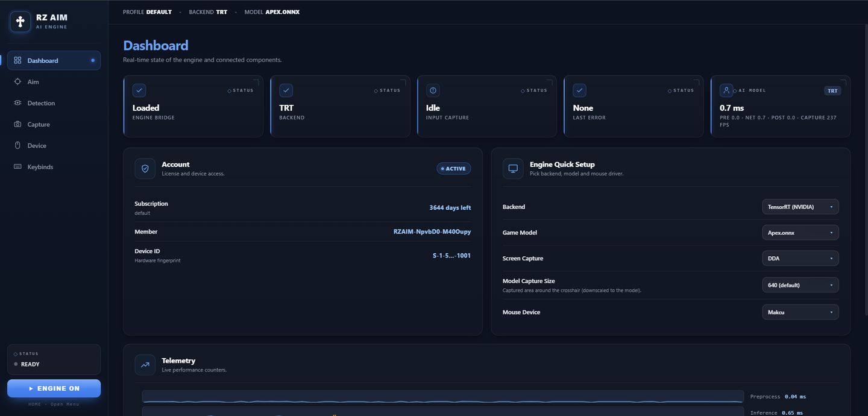This screenshot has width=868, height=416.
Task: Open the Aim settings page
Action: point(54,81)
